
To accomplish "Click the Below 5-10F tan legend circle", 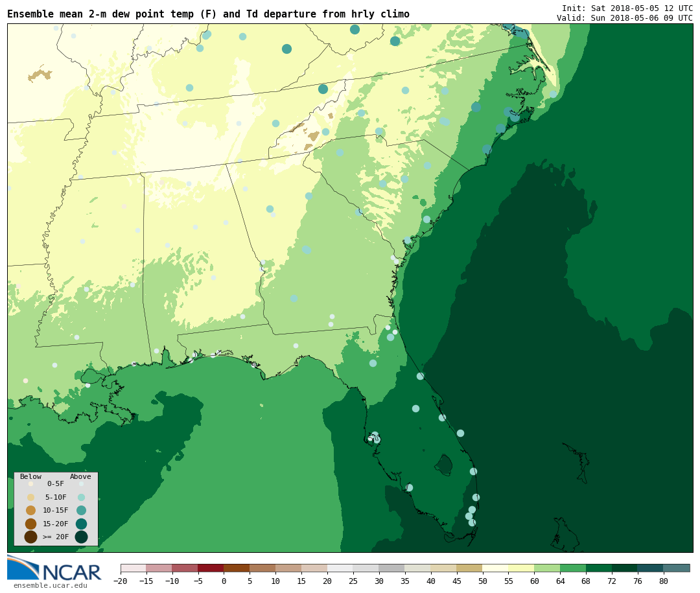I will pos(31,498).
